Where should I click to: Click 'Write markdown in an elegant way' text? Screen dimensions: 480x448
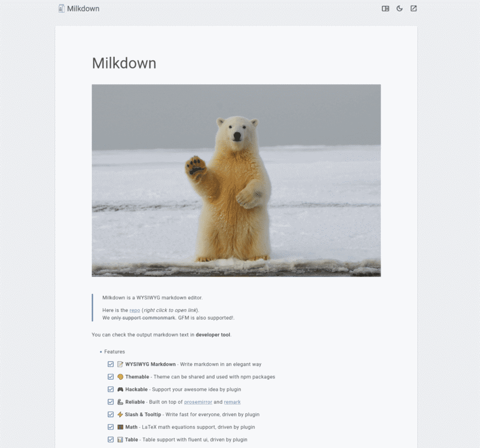pos(221,364)
